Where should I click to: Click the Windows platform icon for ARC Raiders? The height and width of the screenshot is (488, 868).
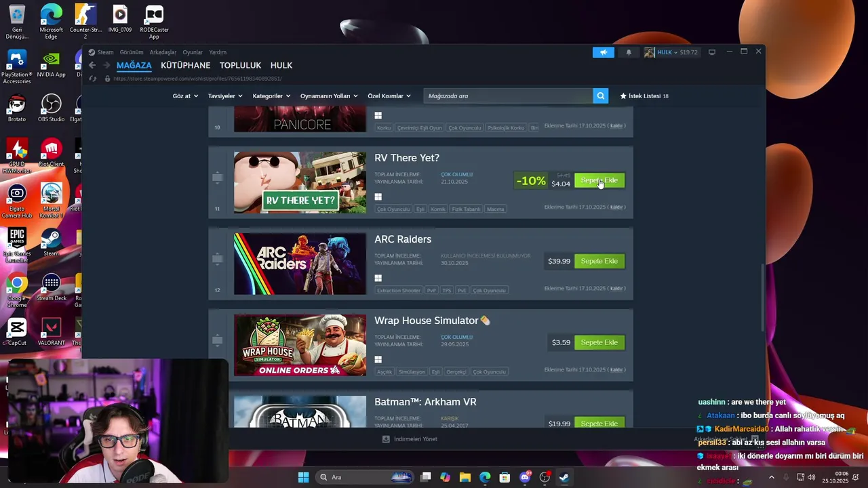point(378,278)
